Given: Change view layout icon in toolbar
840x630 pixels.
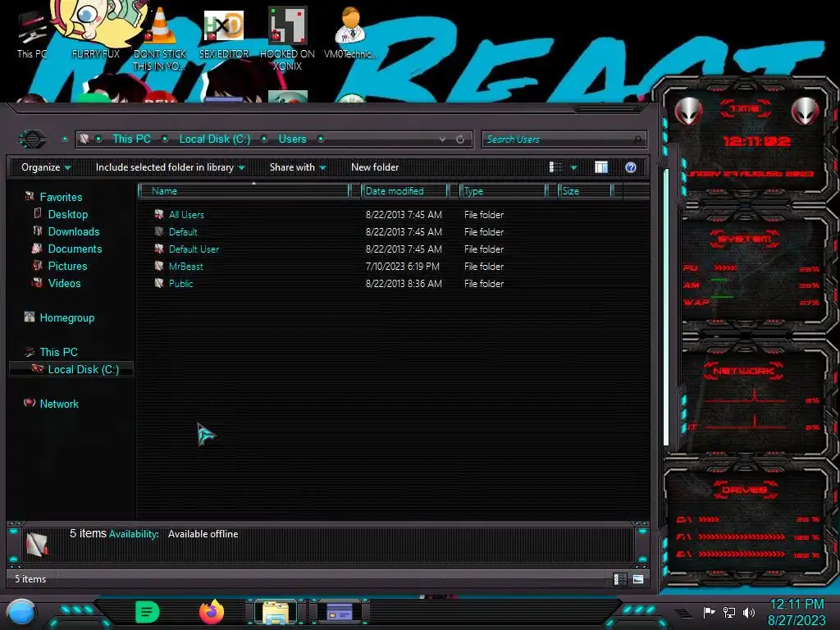Looking at the screenshot, I should coord(556,167).
